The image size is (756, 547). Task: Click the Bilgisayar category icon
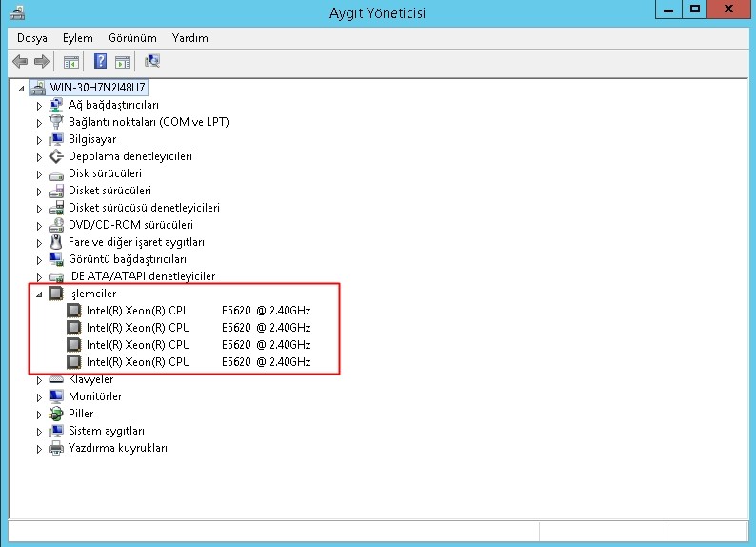pyautogui.click(x=56, y=139)
